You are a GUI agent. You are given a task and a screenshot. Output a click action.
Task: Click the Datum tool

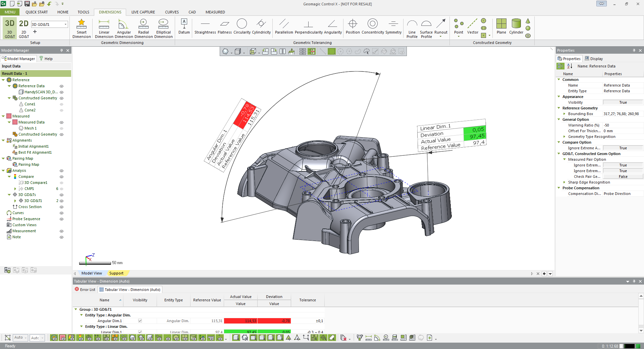pos(184,27)
